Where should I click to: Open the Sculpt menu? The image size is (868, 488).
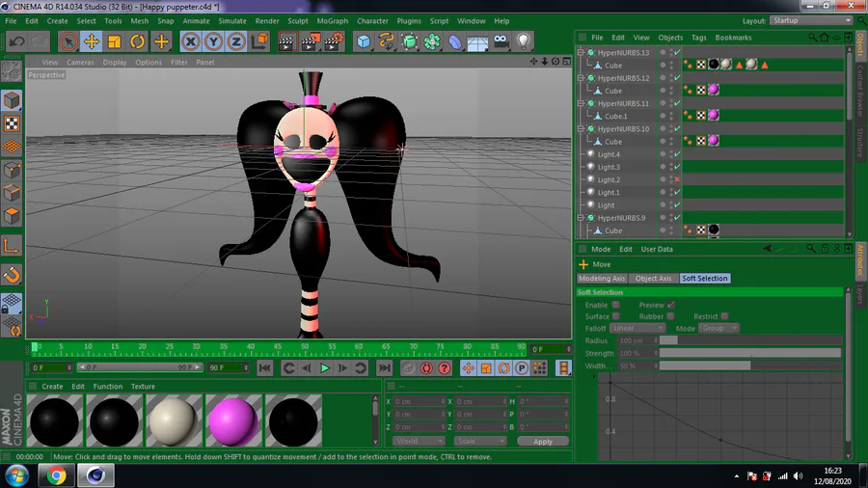pyautogui.click(x=298, y=21)
